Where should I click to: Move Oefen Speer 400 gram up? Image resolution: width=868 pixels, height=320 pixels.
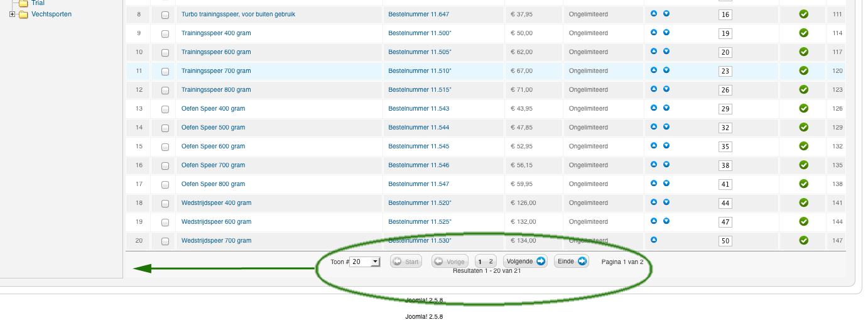click(x=653, y=108)
